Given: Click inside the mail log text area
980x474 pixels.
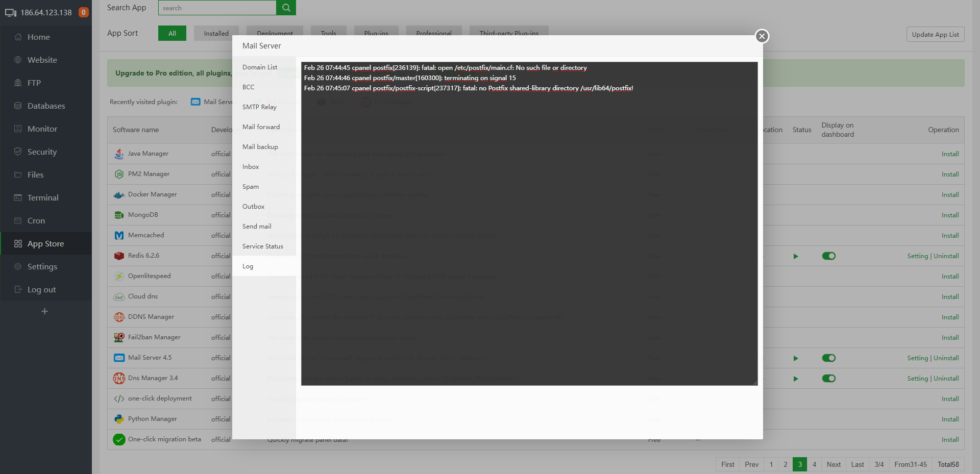Looking at the screenshot, I should 529,223.
